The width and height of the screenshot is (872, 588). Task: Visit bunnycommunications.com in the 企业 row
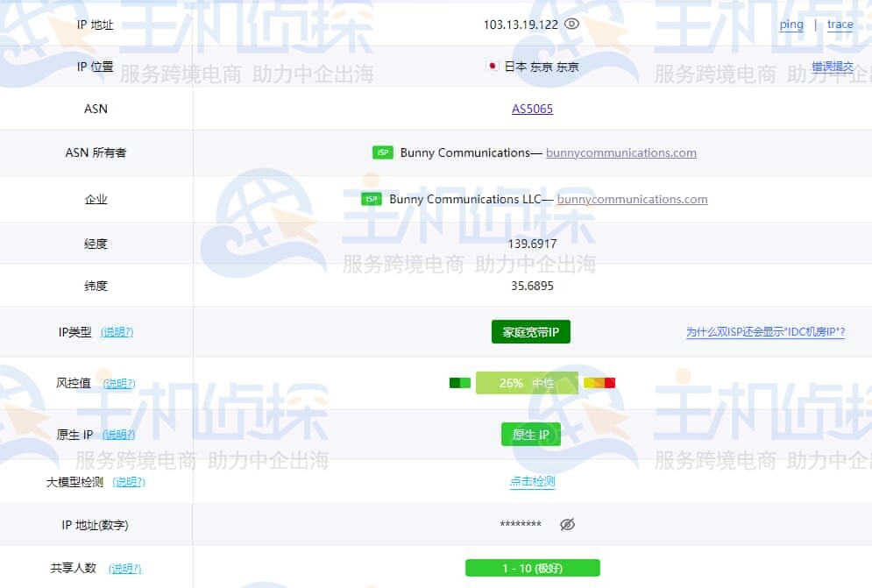pyautogui.click(x=632, y=199)
